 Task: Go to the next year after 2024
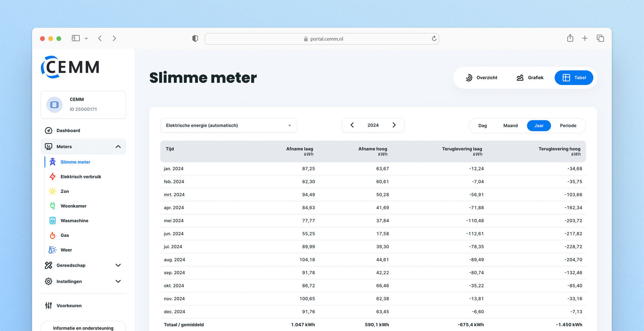[x=394, y=125]
